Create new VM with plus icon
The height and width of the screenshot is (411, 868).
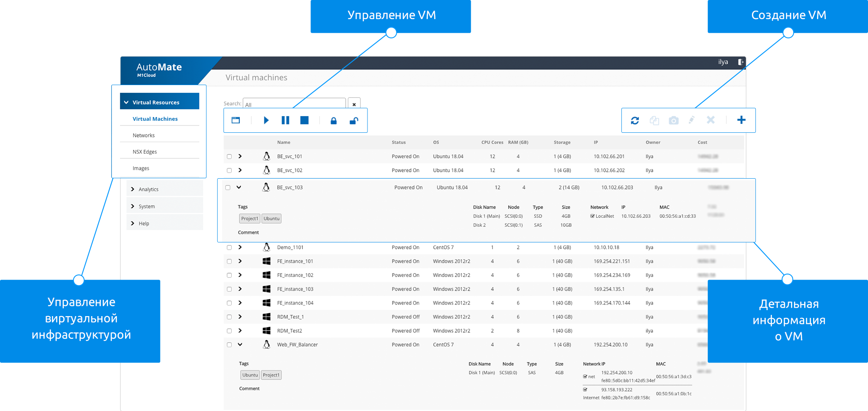coord(741,120)
